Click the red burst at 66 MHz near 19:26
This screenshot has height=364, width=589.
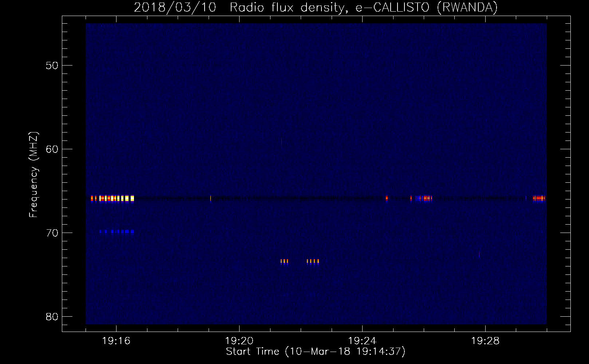pyautogui.click(x=424, y=198)
